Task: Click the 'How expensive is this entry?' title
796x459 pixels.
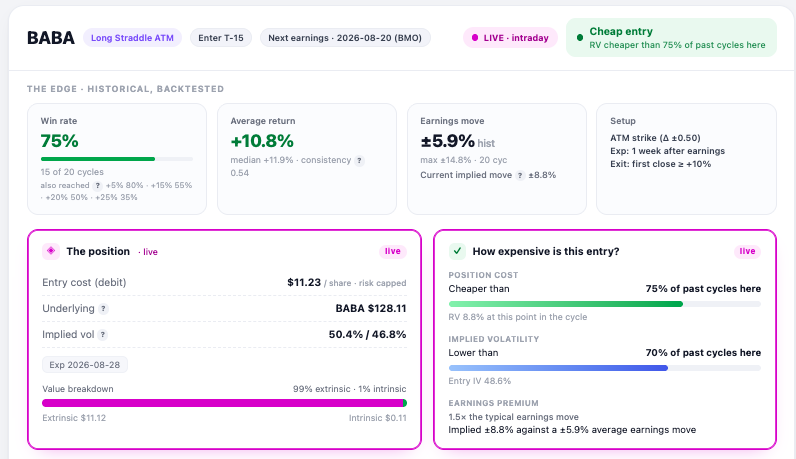Action: pyautogui.click(x=546, y=251)
